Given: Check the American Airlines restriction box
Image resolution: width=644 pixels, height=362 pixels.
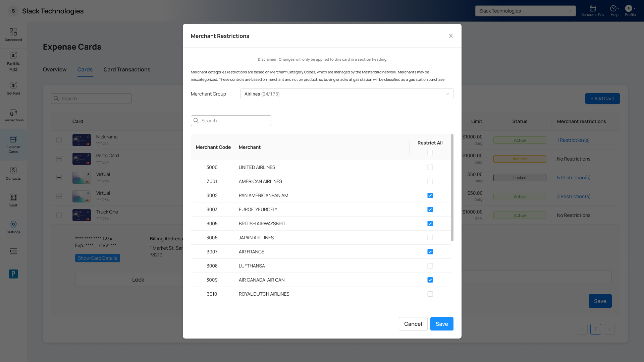Looking at the screenshot, I should 430,181.
